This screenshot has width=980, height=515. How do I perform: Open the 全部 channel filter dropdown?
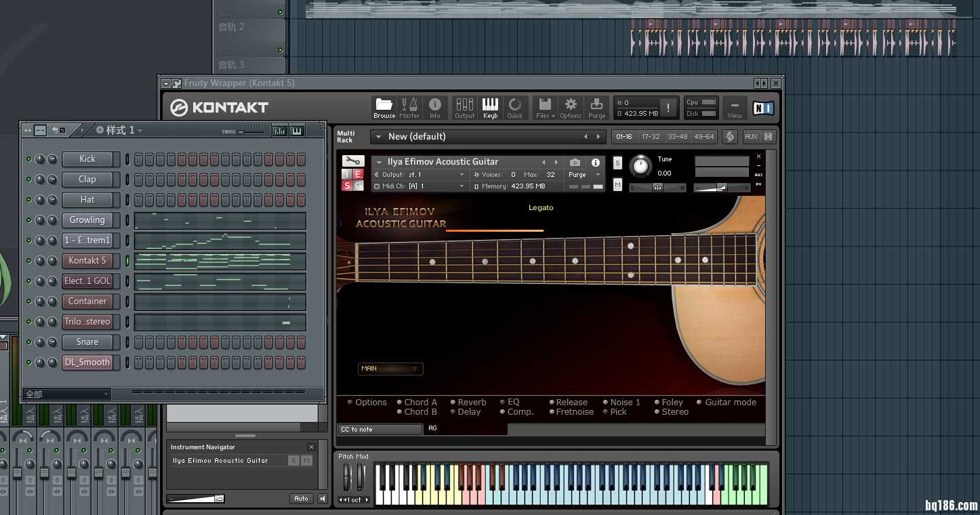tap(66, 394)
